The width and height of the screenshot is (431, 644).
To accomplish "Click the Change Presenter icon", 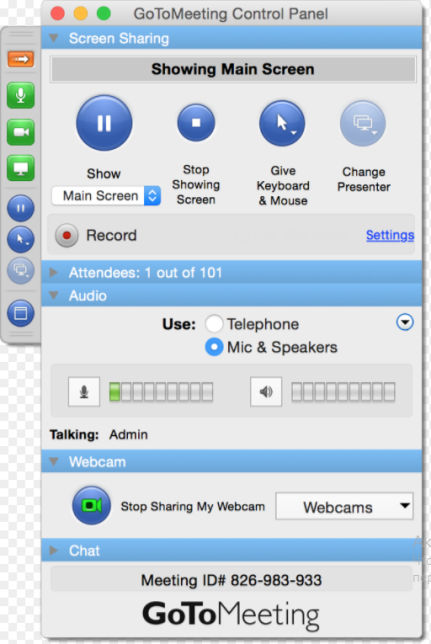I will (363, 123).
